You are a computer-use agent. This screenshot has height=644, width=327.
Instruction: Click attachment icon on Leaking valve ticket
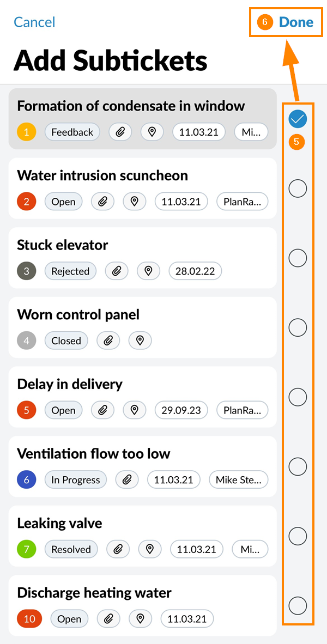coord(118,549)
